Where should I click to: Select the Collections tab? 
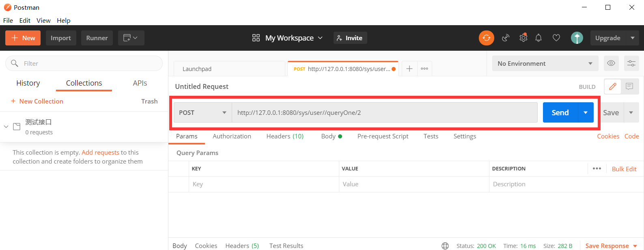tap(84, 83)
